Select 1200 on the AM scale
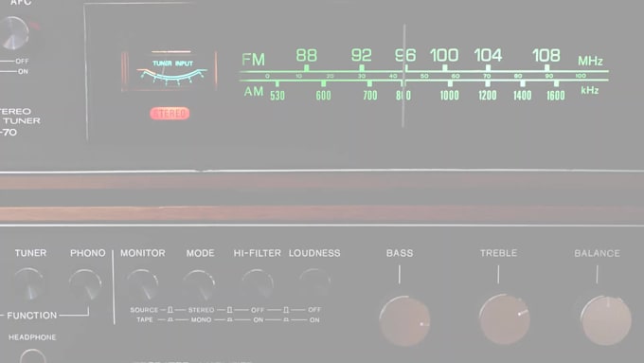 click(487, 96)
